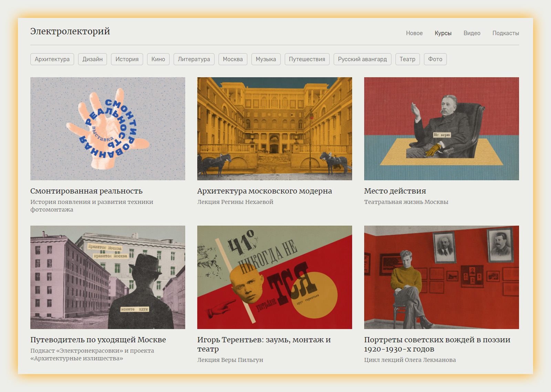Open the Новое menu section
The width and height of the screenshot is (551, 392).
414,33
